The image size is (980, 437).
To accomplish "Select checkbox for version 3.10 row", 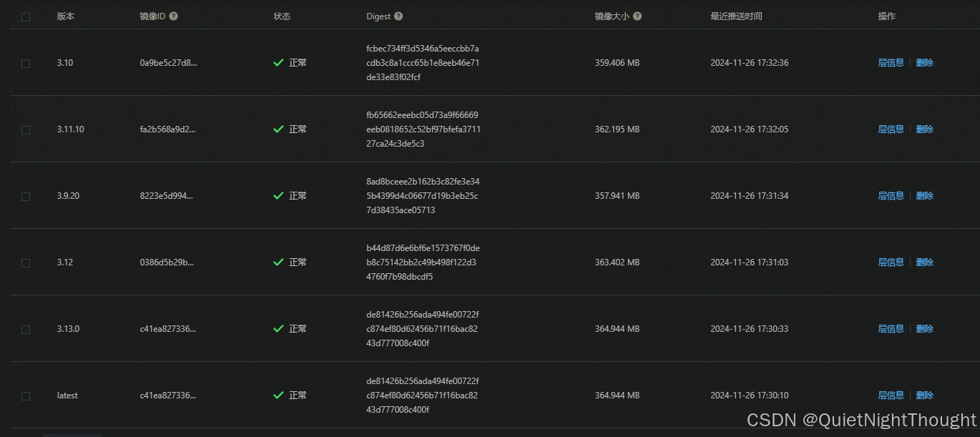I will (26, 64).
